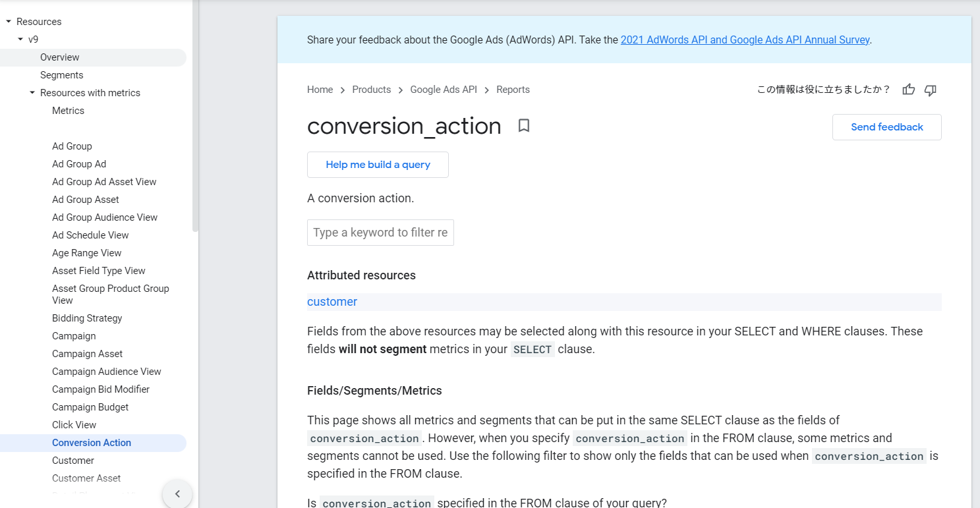Click the Google Ads API breadcrumb
The height and width of the screenshot is (508, 980).
[x=444, y=90]
